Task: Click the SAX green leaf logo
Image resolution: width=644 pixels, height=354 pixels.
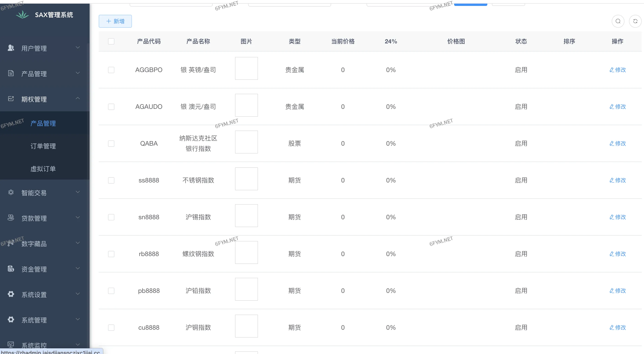Action: pos(22,15)
